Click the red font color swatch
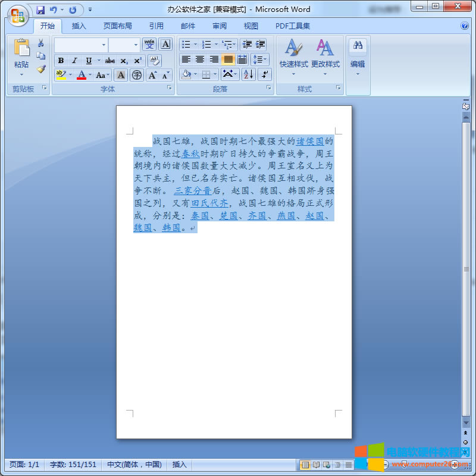 pos(82,75)
